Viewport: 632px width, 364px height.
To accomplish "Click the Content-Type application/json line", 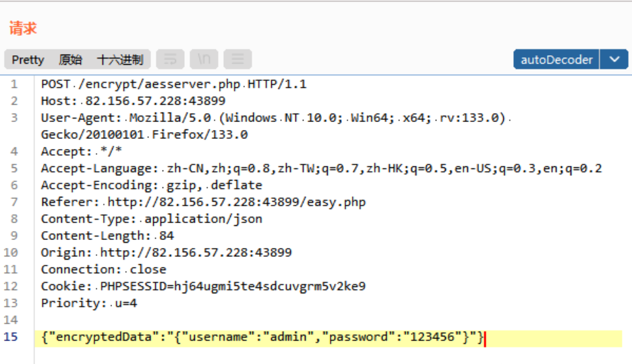I will (x=152, y=218).
